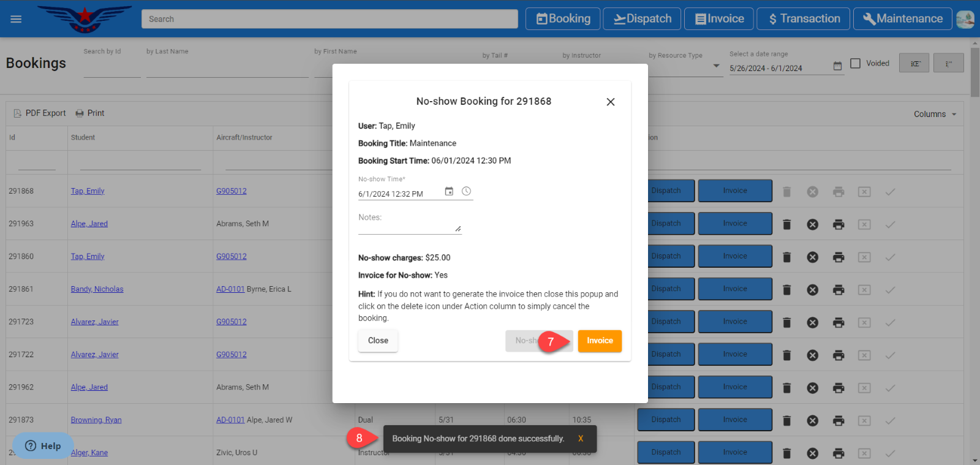Mark booking 291723 as no-show icon
This screenshot has height=465, width=980.
pyautogui.click(x=864, y=323)
